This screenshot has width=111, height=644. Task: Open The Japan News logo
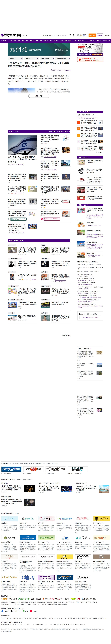(55, 469)
